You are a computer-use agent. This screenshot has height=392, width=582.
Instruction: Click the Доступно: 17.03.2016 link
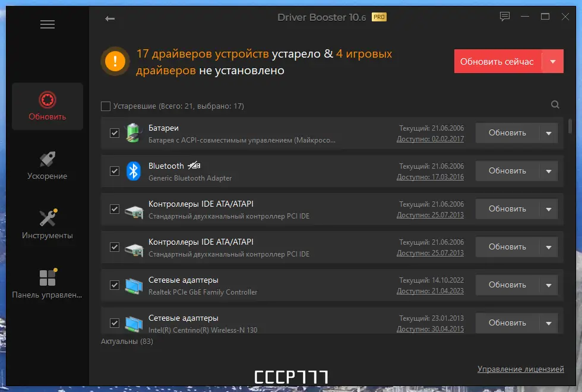tap(430, 177)
